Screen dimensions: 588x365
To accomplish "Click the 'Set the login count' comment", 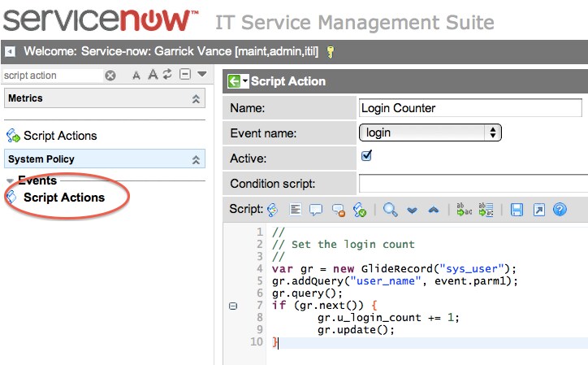I will pos(344,245).
